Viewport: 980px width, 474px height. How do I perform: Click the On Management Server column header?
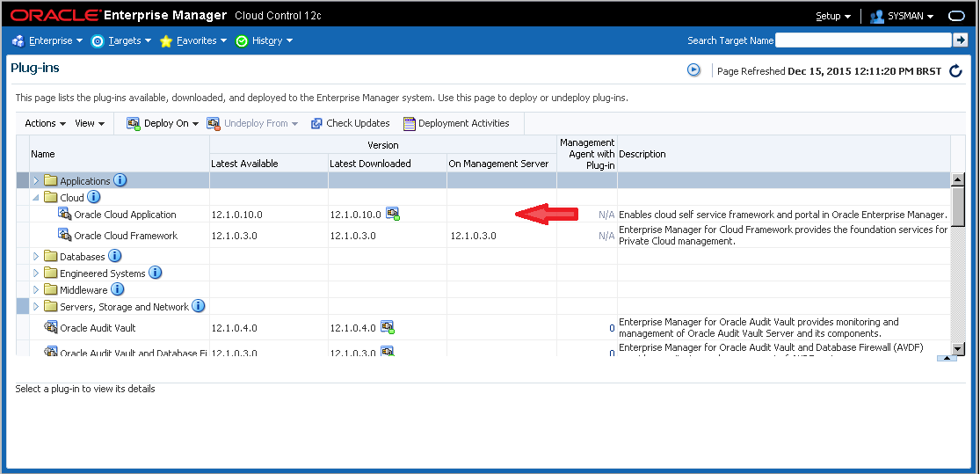coord(502,164)
